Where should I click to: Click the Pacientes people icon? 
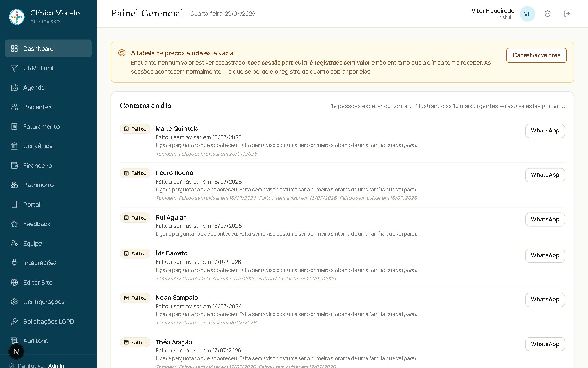[14, 107]
